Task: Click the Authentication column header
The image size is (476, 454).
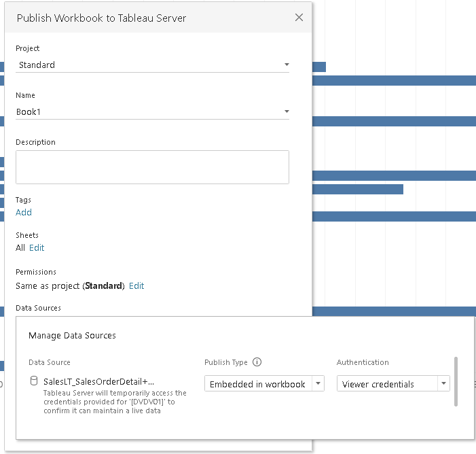Action: click(363, 362)
